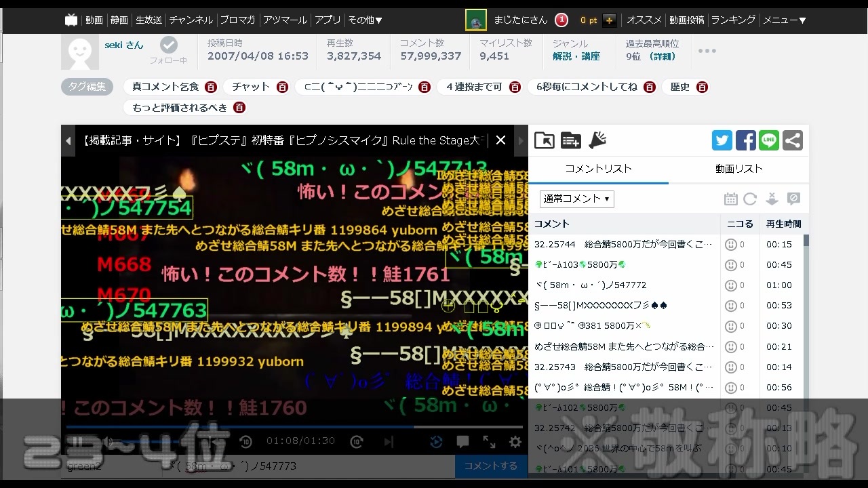868x488 pixels.
Task: Open チャンネル in top menu
Action: pos(191,20)
